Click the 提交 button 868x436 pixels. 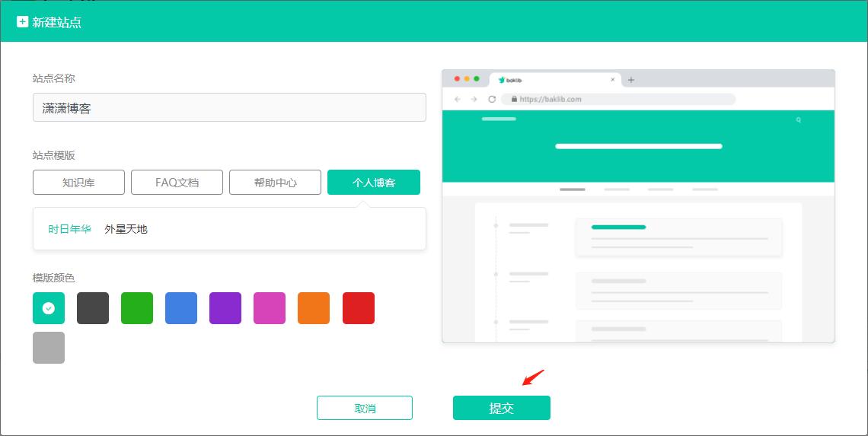coord(502,409)
